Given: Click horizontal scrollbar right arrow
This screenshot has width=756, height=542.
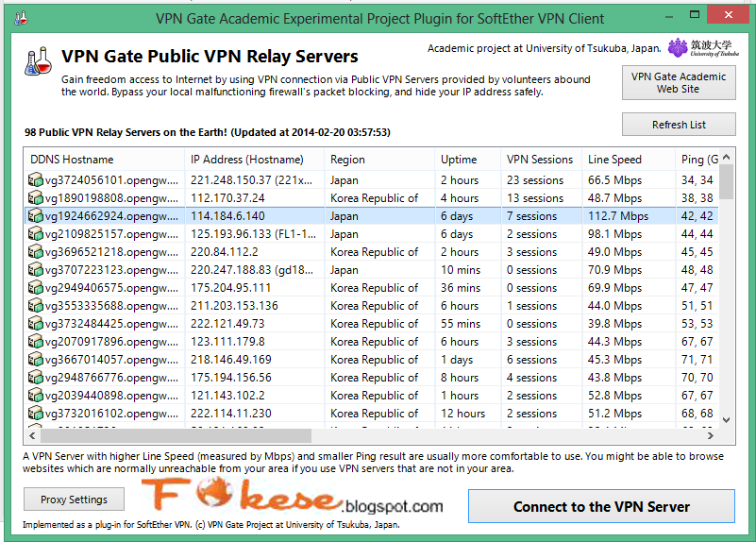Looking at the screenshot, I should (x=710, y=436).
